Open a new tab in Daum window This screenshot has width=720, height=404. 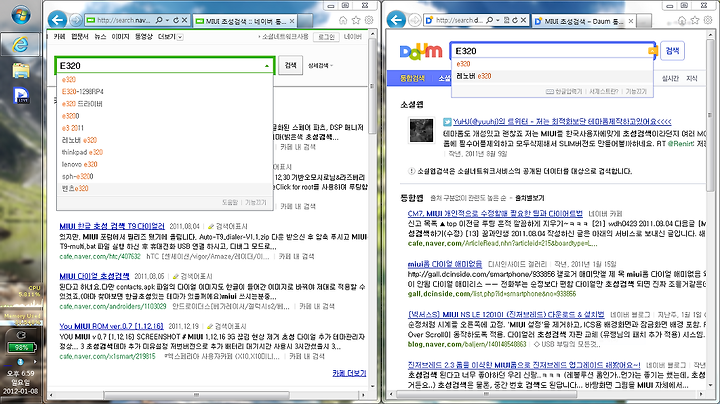coord(644,21)
